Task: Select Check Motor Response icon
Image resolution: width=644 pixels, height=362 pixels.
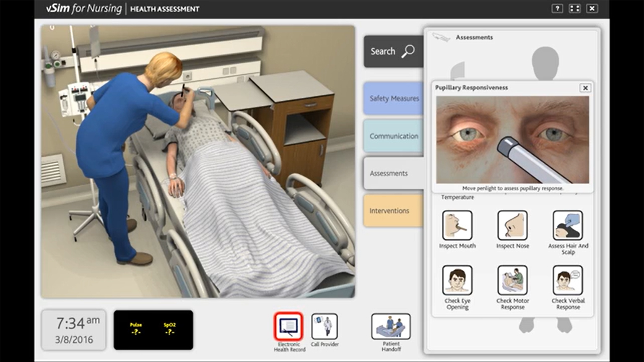Action: 512,280
